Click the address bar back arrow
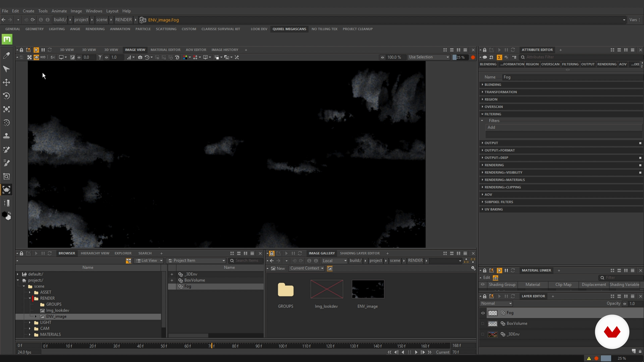This screenshot has height=362, width=644. click(4, 20)
